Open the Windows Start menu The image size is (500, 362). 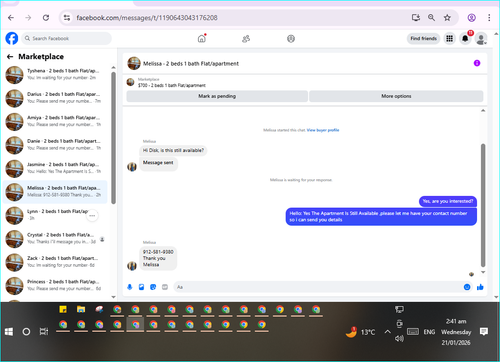point(9,332)
